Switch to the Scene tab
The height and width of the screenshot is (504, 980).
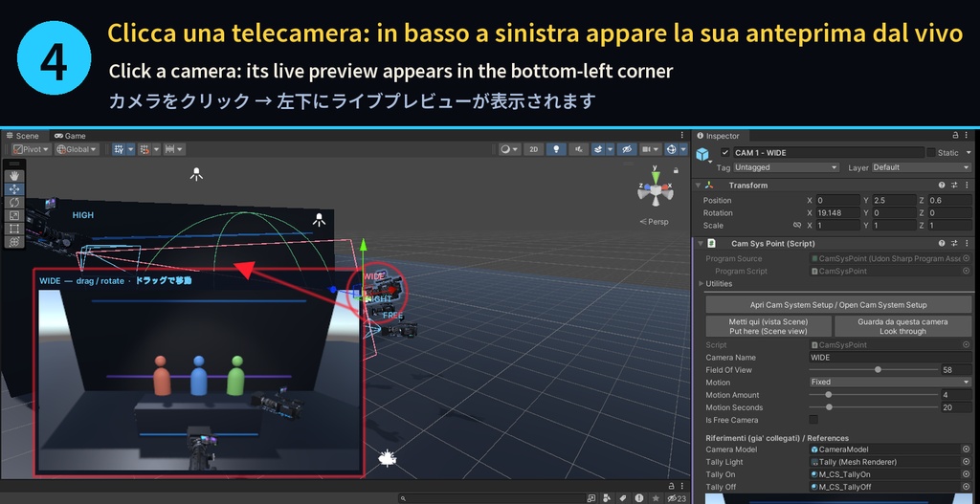click(x=23, y=136)
